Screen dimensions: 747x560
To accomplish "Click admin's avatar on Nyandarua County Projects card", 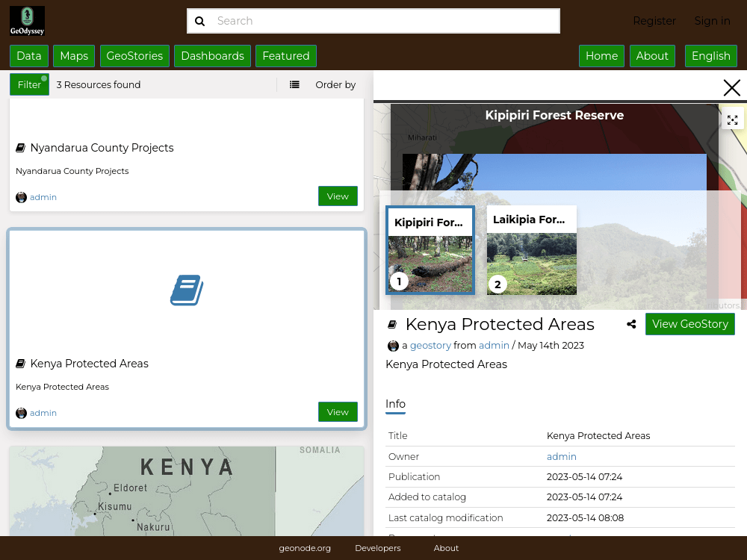I will point(21,197).
